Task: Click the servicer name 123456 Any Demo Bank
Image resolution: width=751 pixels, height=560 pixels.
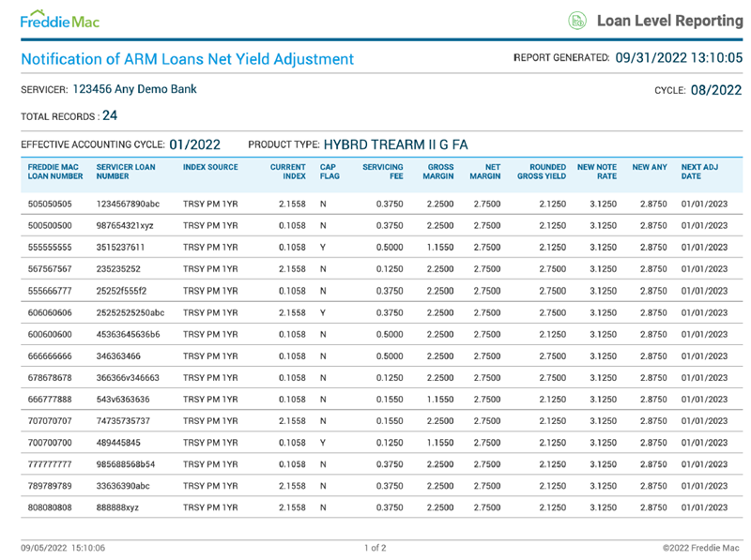Action: [x=133, y=90]
